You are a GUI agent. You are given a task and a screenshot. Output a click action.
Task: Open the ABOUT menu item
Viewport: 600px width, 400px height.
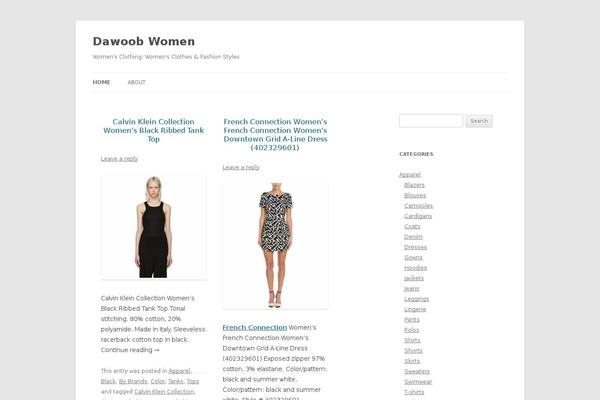(x=137, y=82)
